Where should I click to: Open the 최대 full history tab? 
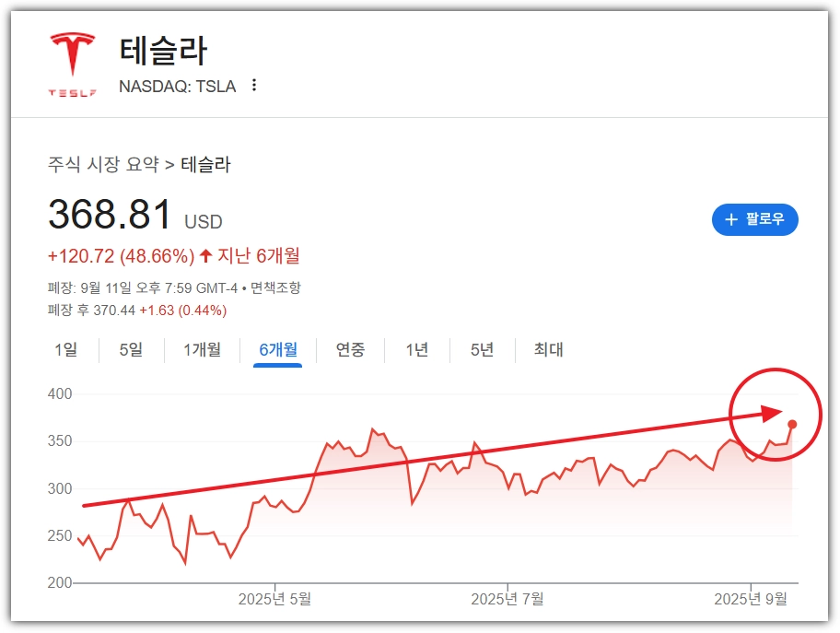coord(548,350)
